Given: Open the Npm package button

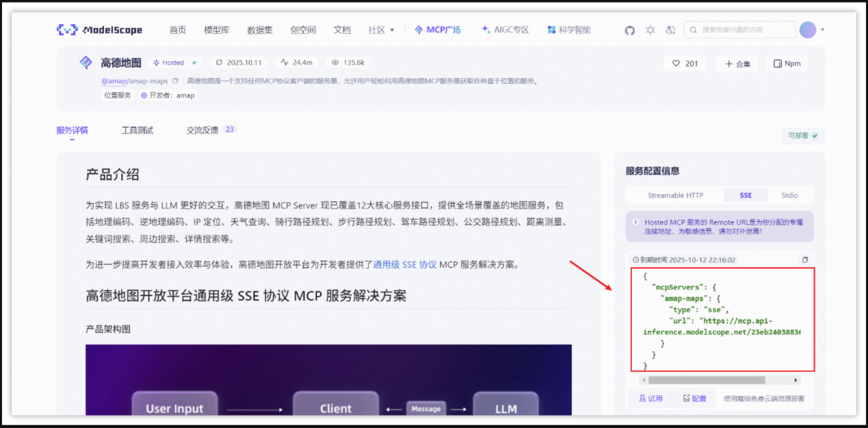Looking at the screenshot, I should (787, 63).
